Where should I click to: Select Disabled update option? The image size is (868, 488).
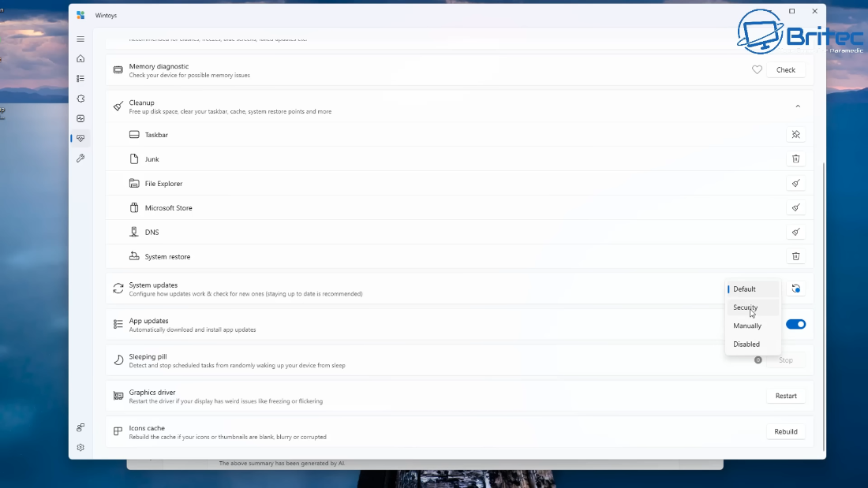tap(753, 344)
